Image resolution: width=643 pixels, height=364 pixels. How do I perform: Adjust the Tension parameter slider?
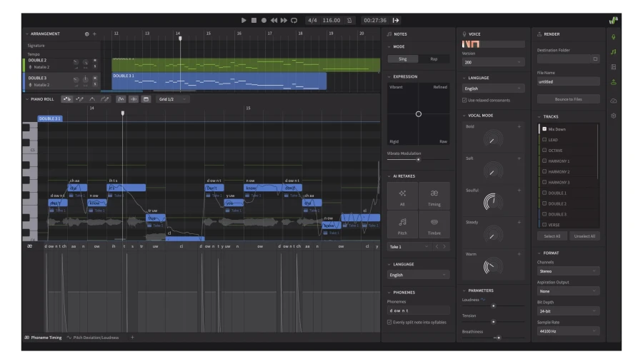[493, 322]
